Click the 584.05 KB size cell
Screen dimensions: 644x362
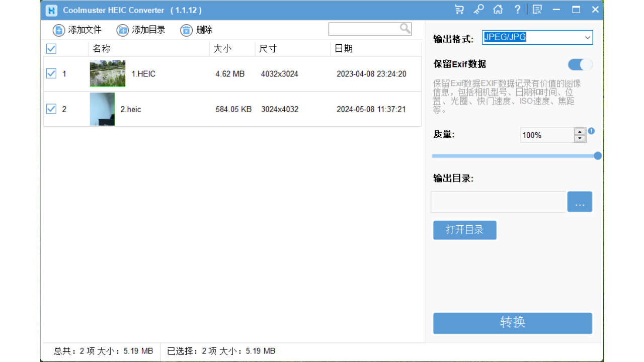point(233,109)
